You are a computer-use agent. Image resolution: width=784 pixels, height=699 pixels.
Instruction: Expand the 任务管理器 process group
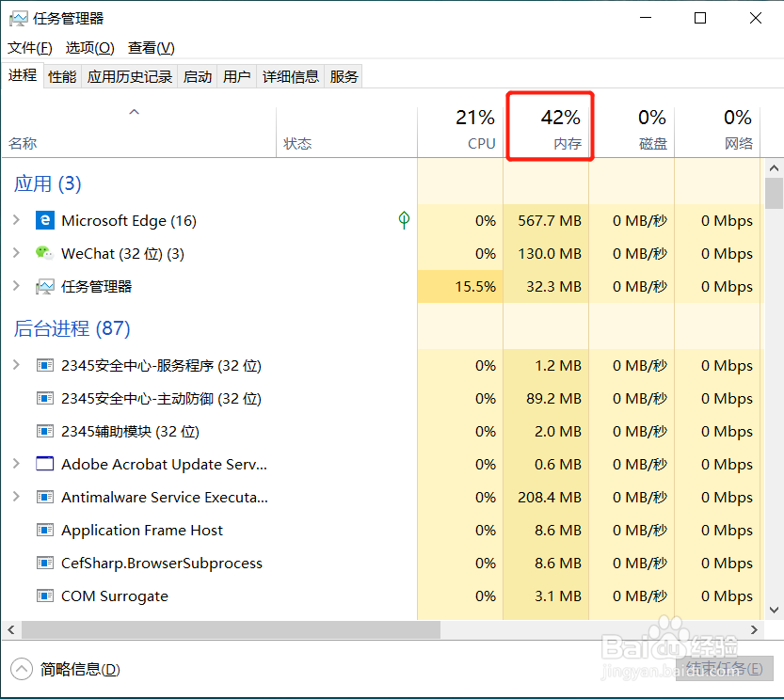click(x=16, y=286)
